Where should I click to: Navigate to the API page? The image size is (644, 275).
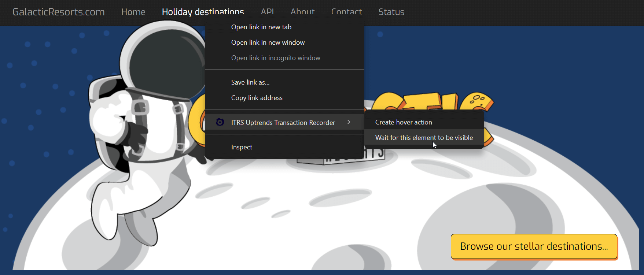pos(267,11)
